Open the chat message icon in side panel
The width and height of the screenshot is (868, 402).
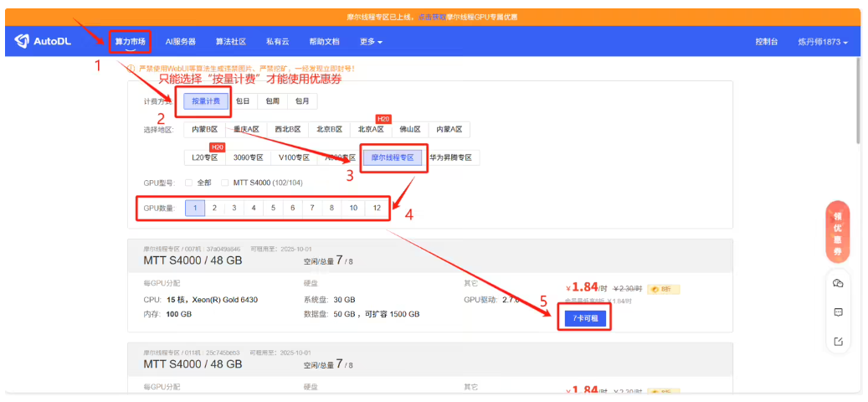[x=838, y=312]
